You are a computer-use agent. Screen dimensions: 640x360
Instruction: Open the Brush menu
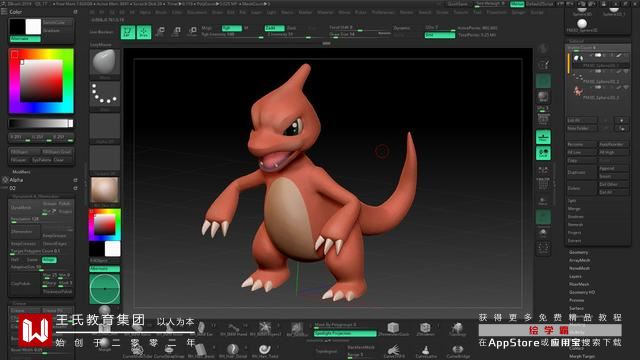161,12
